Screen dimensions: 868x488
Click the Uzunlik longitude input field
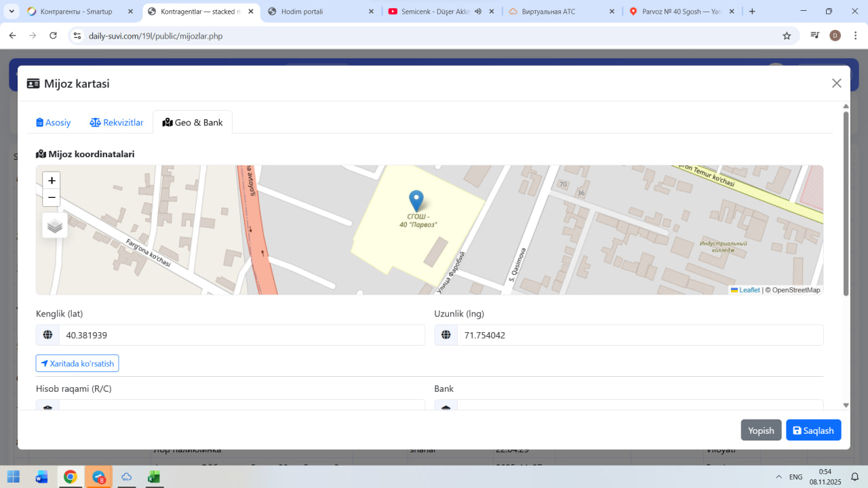pos(639,335)
